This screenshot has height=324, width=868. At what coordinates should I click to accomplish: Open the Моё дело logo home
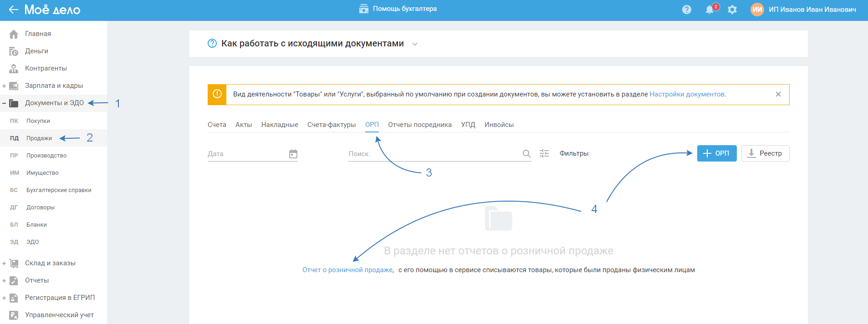click(52, 10)
